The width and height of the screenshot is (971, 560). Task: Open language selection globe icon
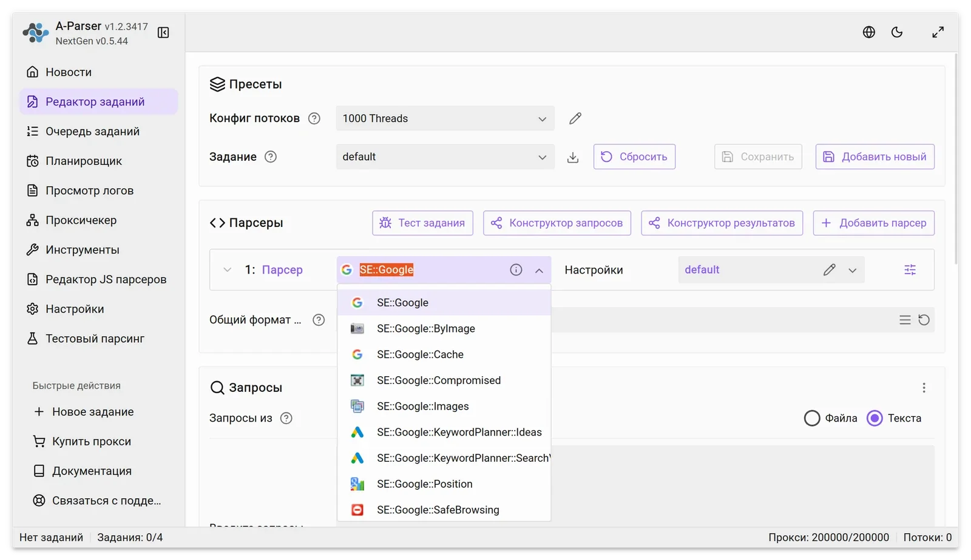click(x=869, y=32)
